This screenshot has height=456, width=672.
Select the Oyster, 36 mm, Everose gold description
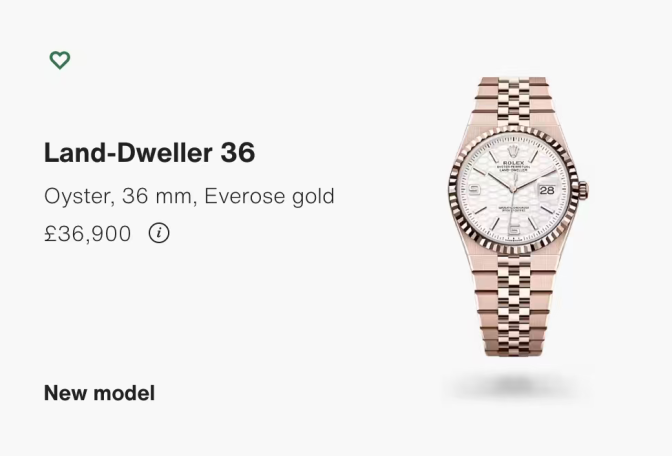(189, 196)
